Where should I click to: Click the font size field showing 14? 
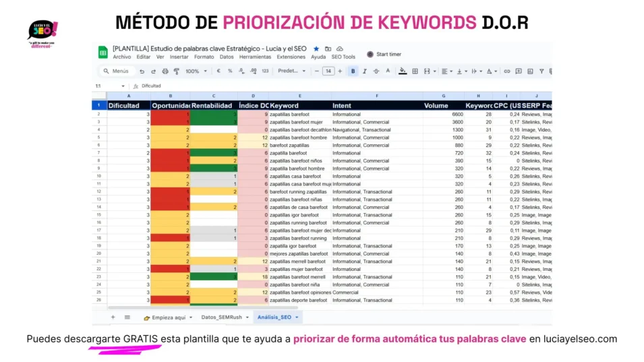(328, 71)
